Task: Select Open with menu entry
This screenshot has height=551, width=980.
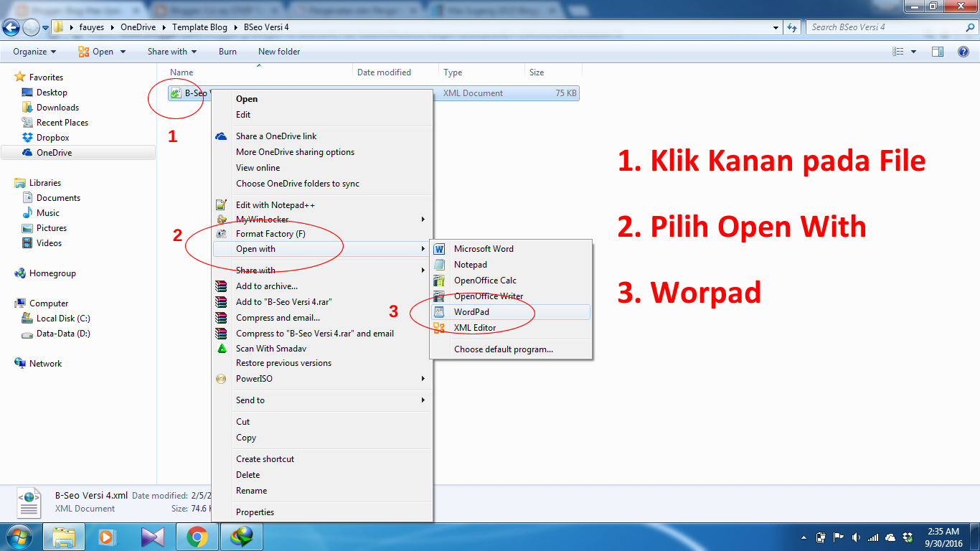Action: 322,249
